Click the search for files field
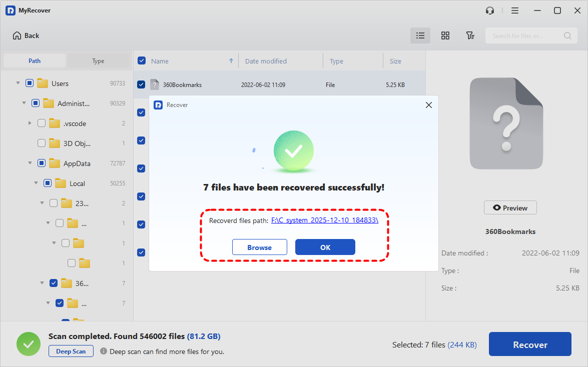Screen dimensions: 588x367 point(524,35)
